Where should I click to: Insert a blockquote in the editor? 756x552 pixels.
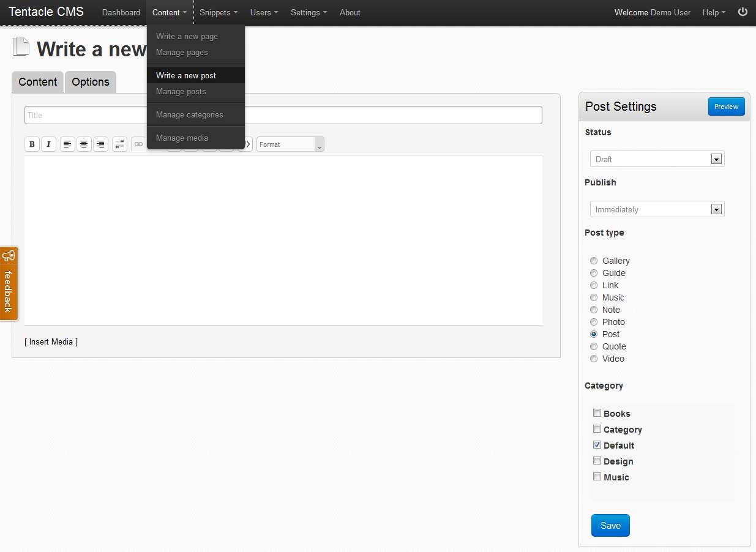(x=119, y=144)
